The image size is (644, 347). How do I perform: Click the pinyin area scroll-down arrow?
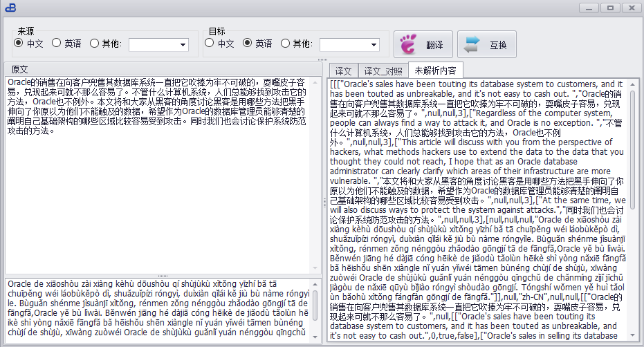[315, 337]
